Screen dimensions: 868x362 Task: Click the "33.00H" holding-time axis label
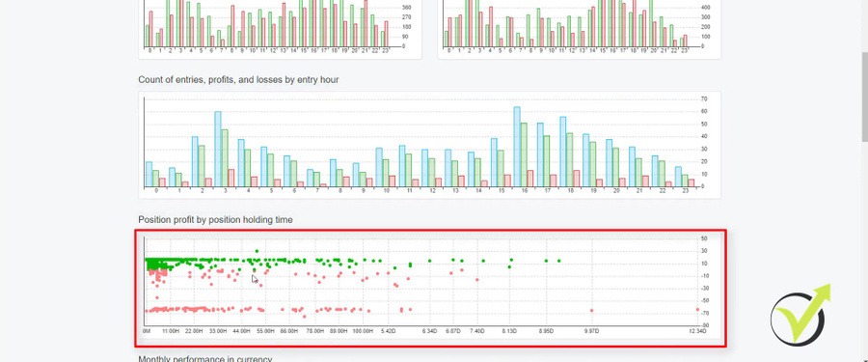pos(218,331)
